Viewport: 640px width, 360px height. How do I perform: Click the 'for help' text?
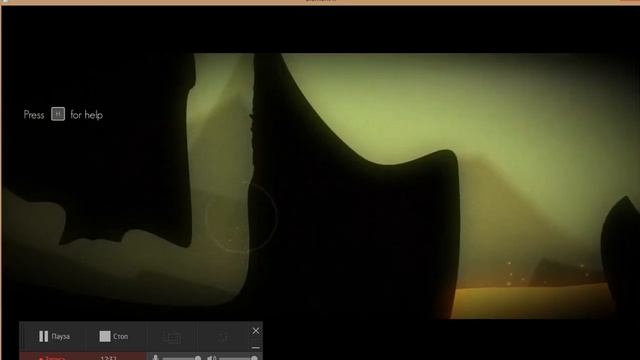[x=87, y=115]
